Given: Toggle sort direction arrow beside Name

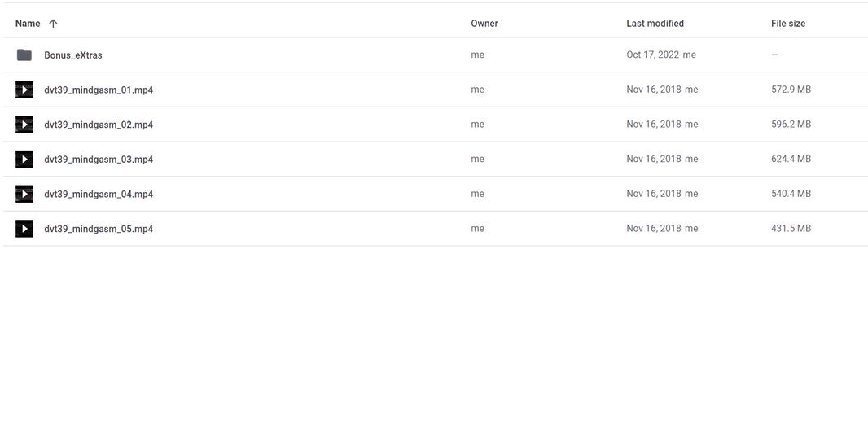Looking at the screenshot, I should 54,24.
